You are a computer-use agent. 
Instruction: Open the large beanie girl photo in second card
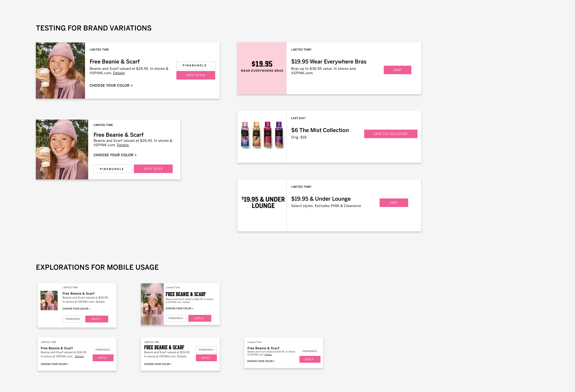(x=62, y=149)
